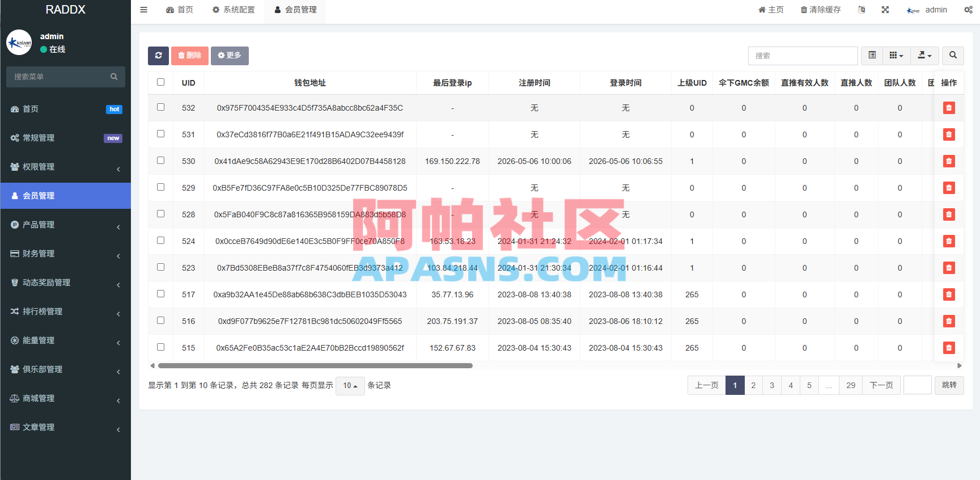Click the horizontal table scrollbar
This screenshot has height=480, width=980.
[315, 366]
